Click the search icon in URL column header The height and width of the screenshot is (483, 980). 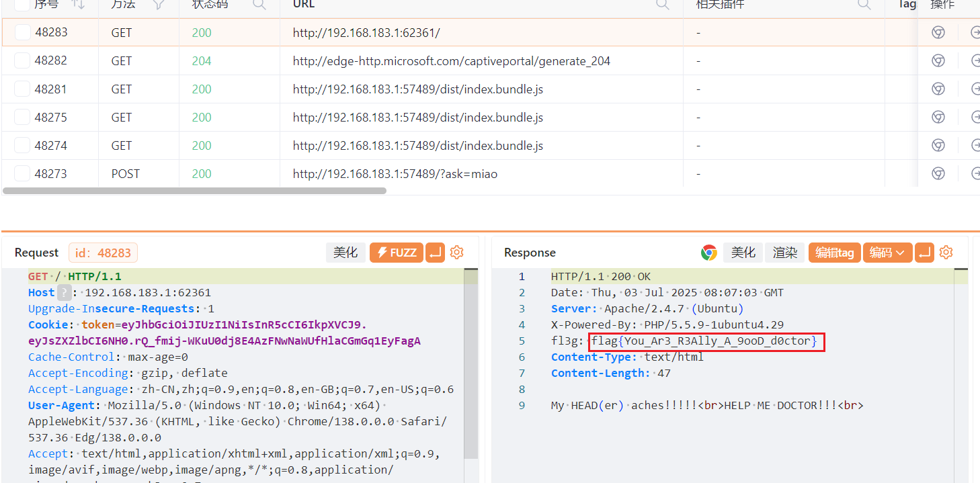point(662,4)
